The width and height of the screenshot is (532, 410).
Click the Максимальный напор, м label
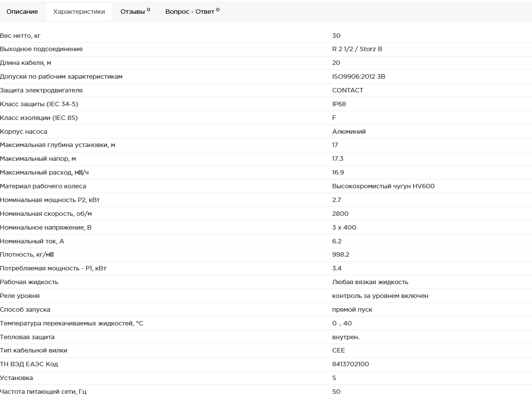pyautogui.click(x=38, y=159)
